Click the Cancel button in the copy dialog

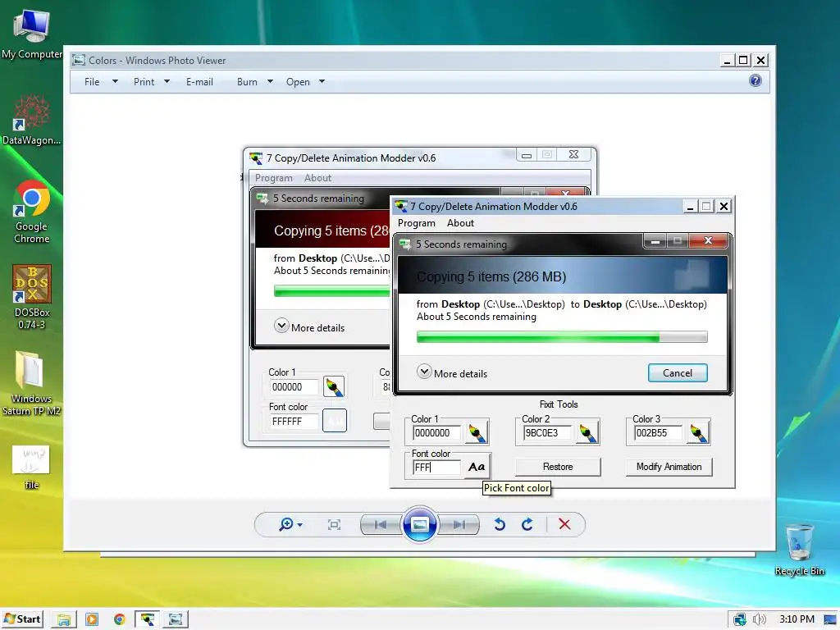point(677,373)
